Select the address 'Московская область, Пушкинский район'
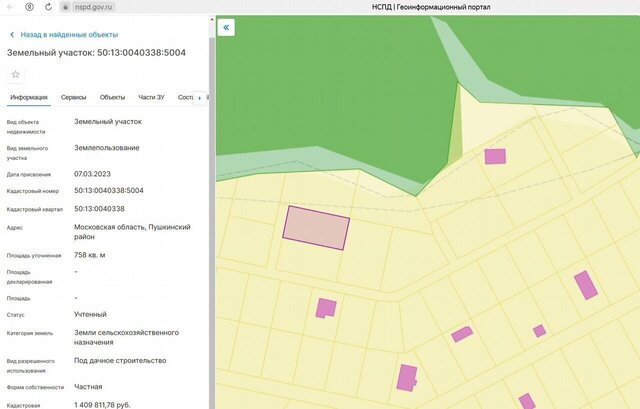This screenshot has height=409, width=640. [132, 232]
